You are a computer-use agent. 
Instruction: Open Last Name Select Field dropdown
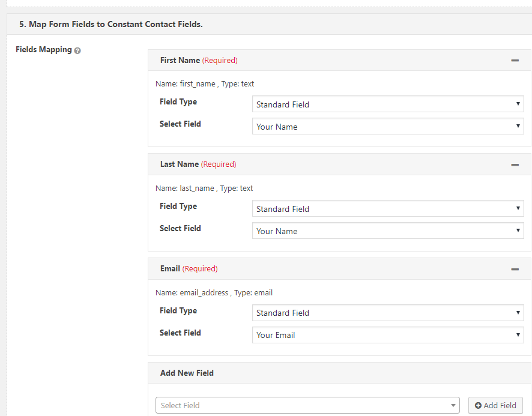click(388, 231)
